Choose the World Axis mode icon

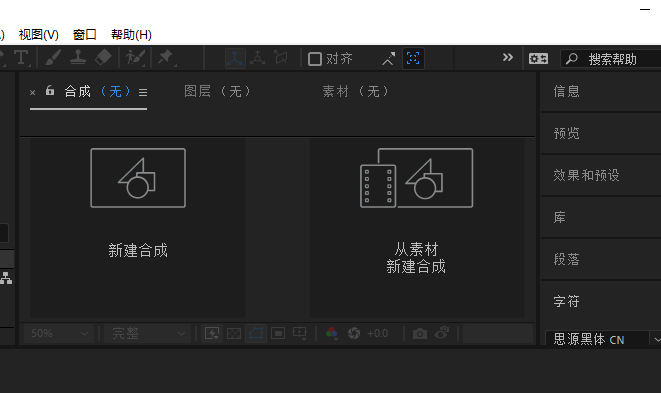click(x=258, y=57)
